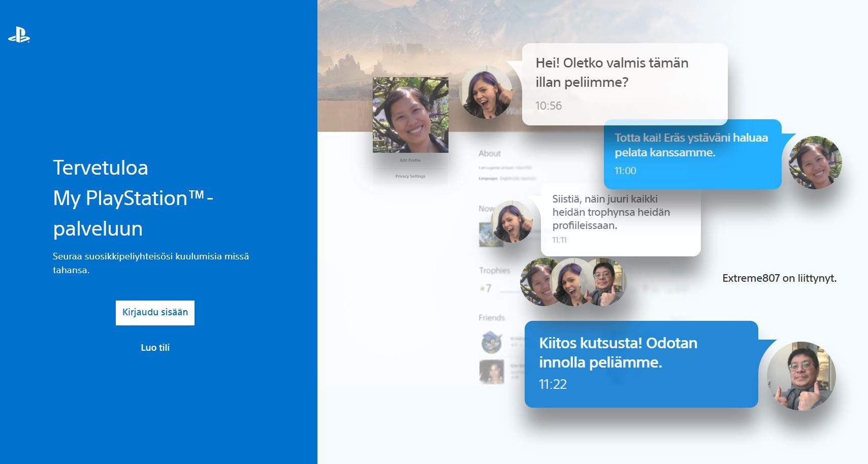This screenshot has width=868, height=464.
Task: Click the Tervetuloa My PlayStation heading
Action: click(x=133, y=198)
